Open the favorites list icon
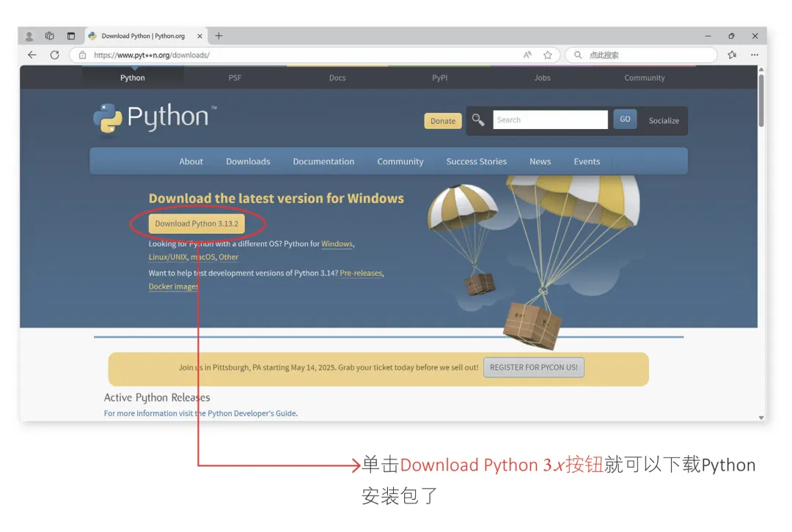 tap(733, 55)
